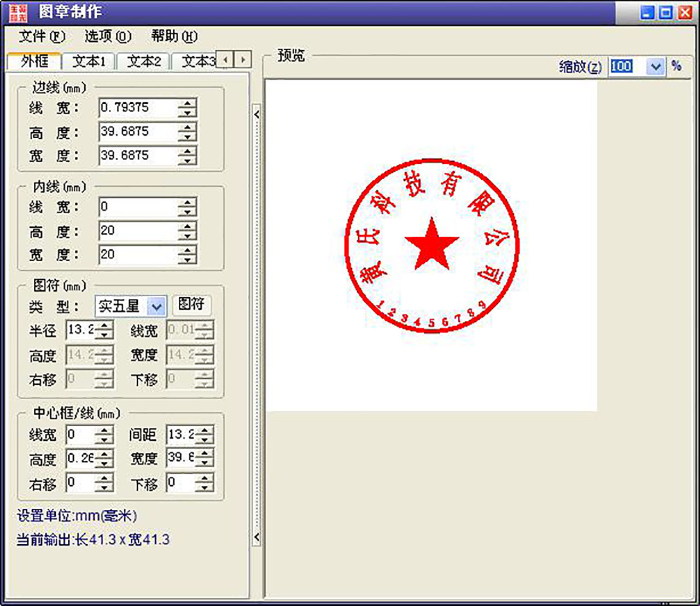Screen dimensions: 700x606
Task: Adjust the 内线 高度 spinner
Action: pyautogui.click(x=187, y=231)
